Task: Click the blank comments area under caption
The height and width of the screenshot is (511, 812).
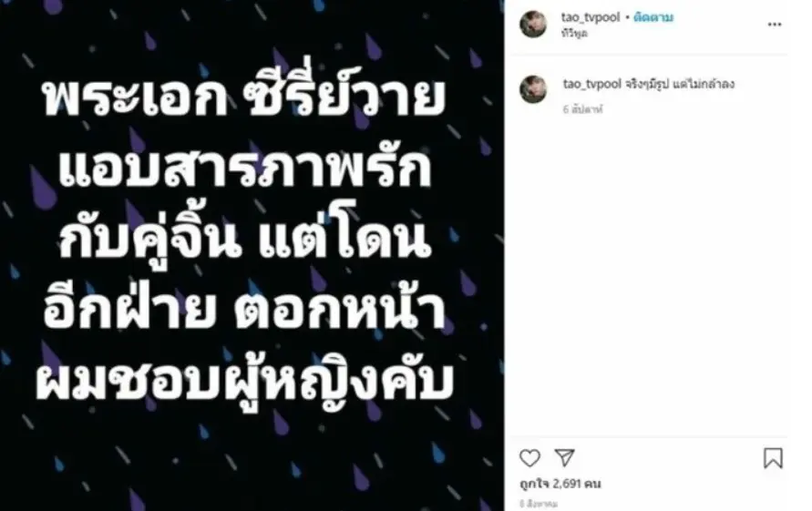Action: pyautogui.click(x=647, y=274)
